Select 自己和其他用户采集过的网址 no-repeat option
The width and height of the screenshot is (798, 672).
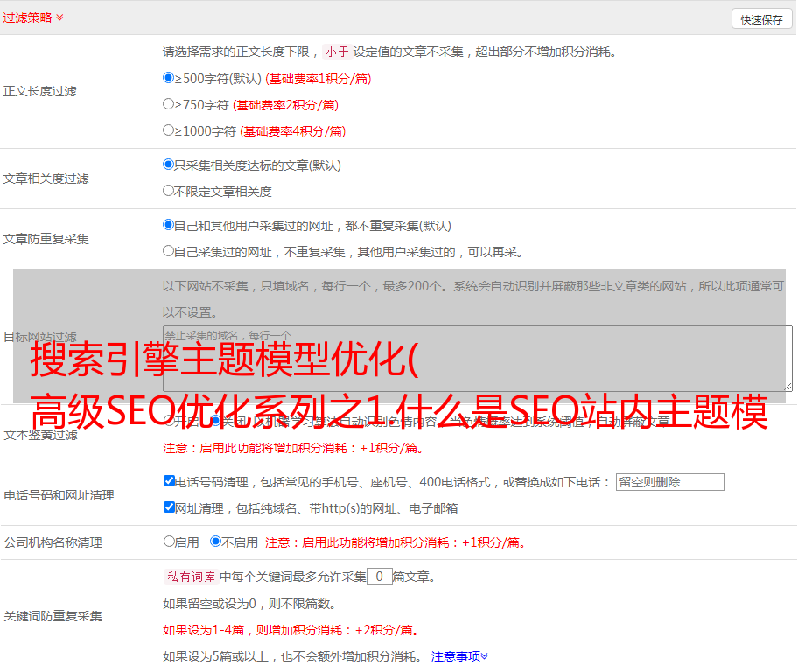pos(169,225)
